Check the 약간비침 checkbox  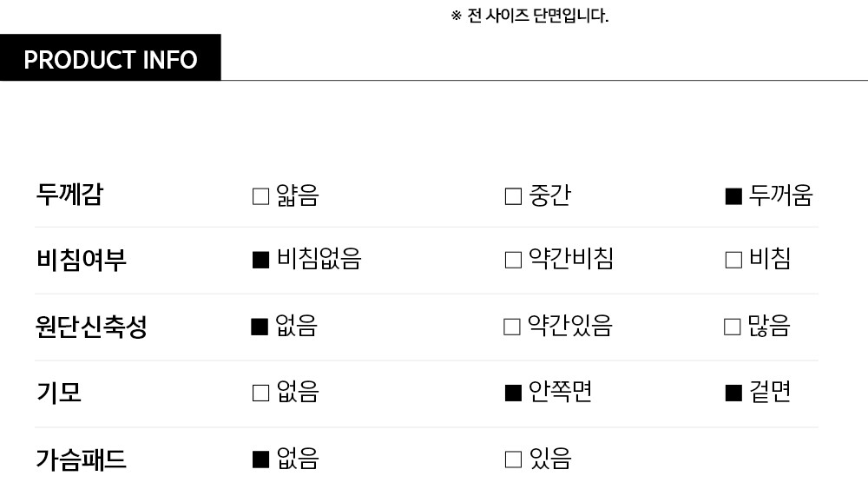513,260
